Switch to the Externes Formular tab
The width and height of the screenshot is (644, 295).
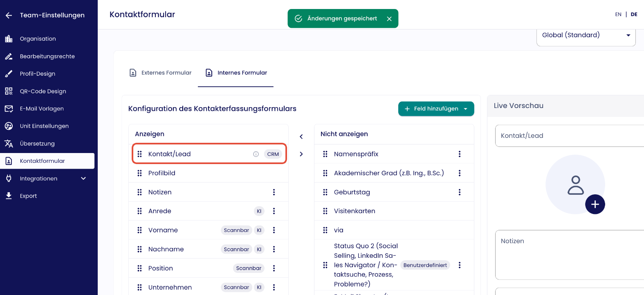[160, 73]
